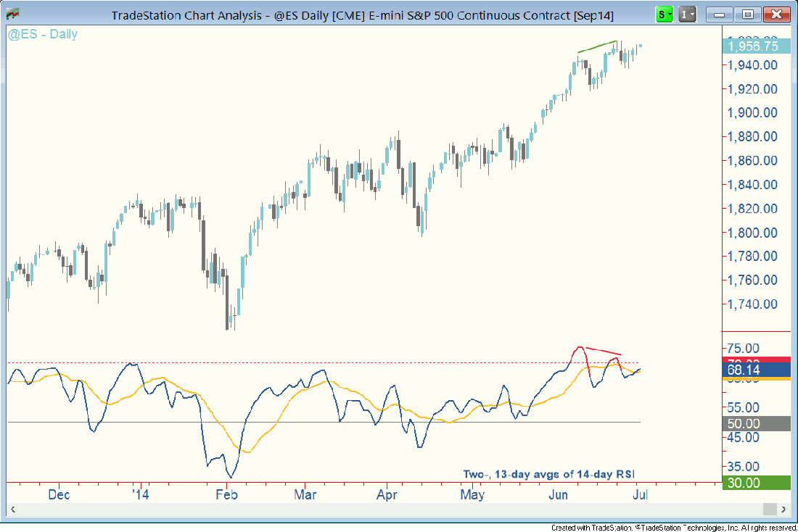
Task: Click the Feb label on the time axis
Action: (x=226, y=495)
